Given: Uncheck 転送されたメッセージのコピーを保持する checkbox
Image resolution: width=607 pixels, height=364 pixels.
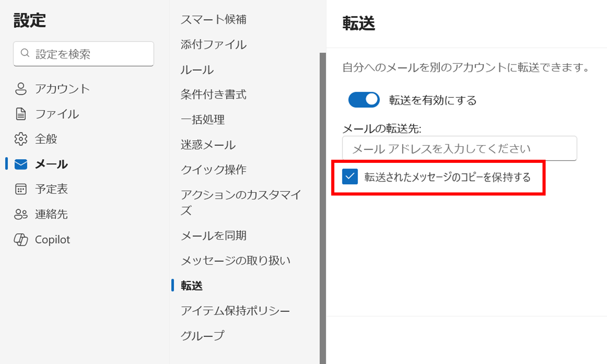Looking at the screenshot, I should (x=350, y=177).
